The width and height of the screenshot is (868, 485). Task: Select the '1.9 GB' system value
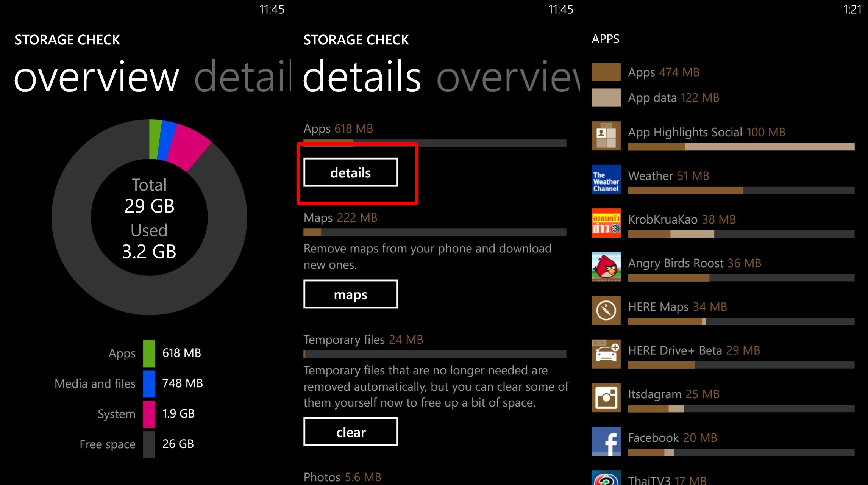tap(178, 413)
